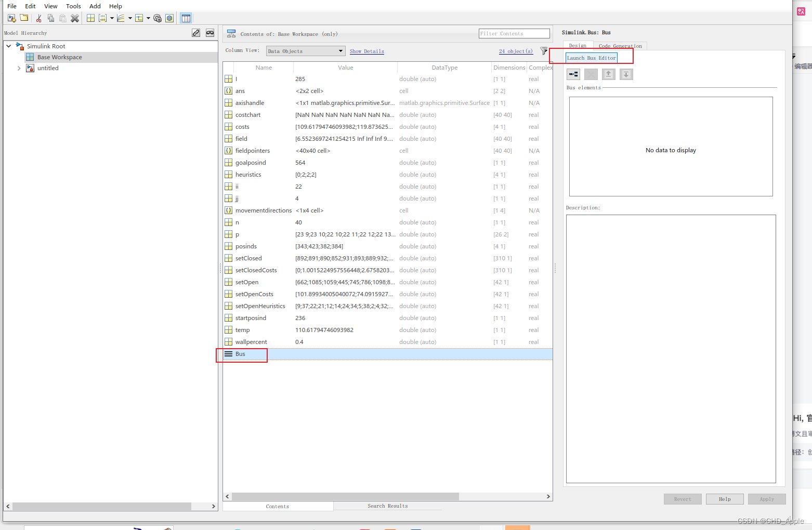This screenshot has height=530, width=812.
Task: Select the Cut toolbar icon
Action: tap(38, 18)
